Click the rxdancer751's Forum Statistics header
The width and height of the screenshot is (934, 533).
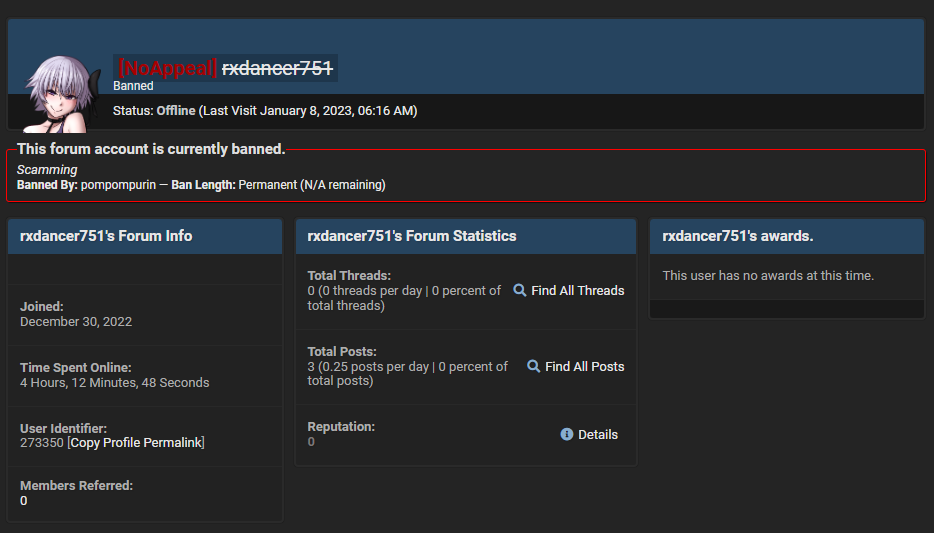466,236
